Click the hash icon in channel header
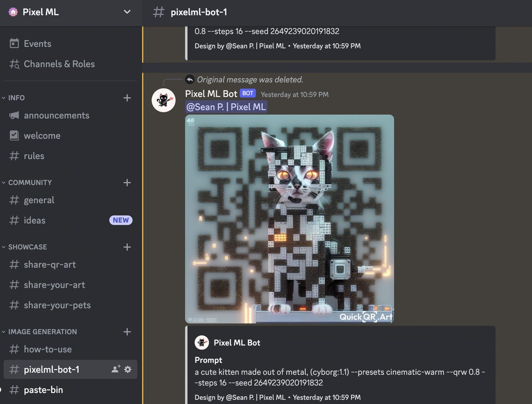Image resolution: width=532 pixels, height=404 pixels. [x=158, y=12]
